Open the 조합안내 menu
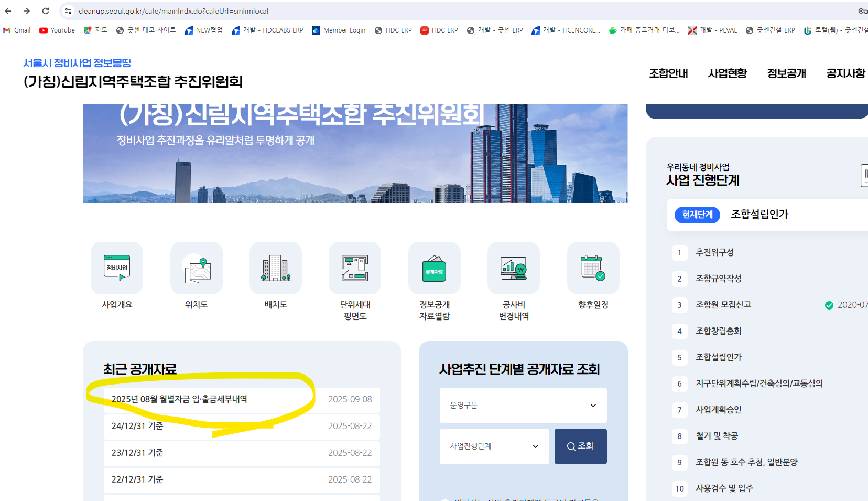Screen dimensions: 868x501 (x=668, y=73)
